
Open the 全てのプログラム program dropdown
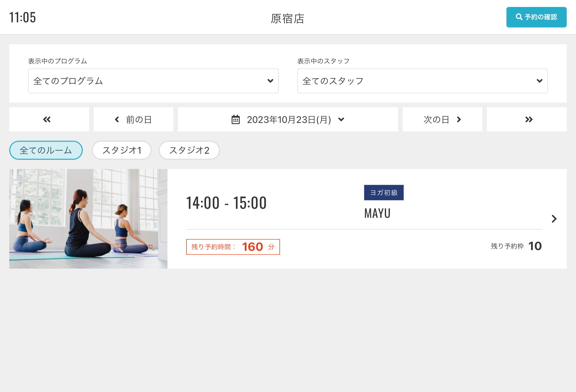click(x=153, y=81)
